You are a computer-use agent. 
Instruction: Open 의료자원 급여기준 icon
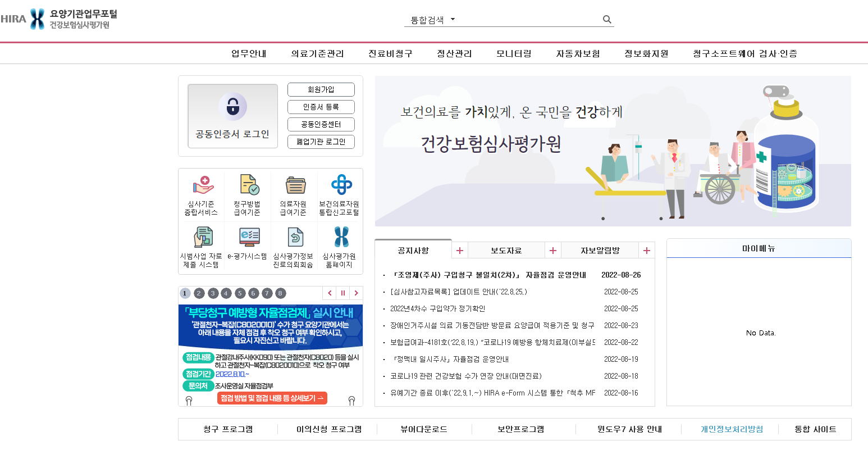click(x=294, y=196)
